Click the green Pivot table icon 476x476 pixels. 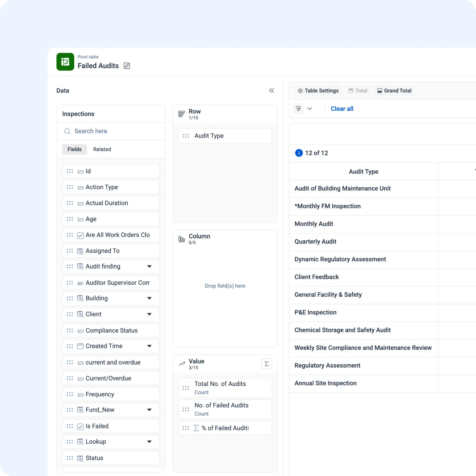pyautogui.click(x=65, y=62)
